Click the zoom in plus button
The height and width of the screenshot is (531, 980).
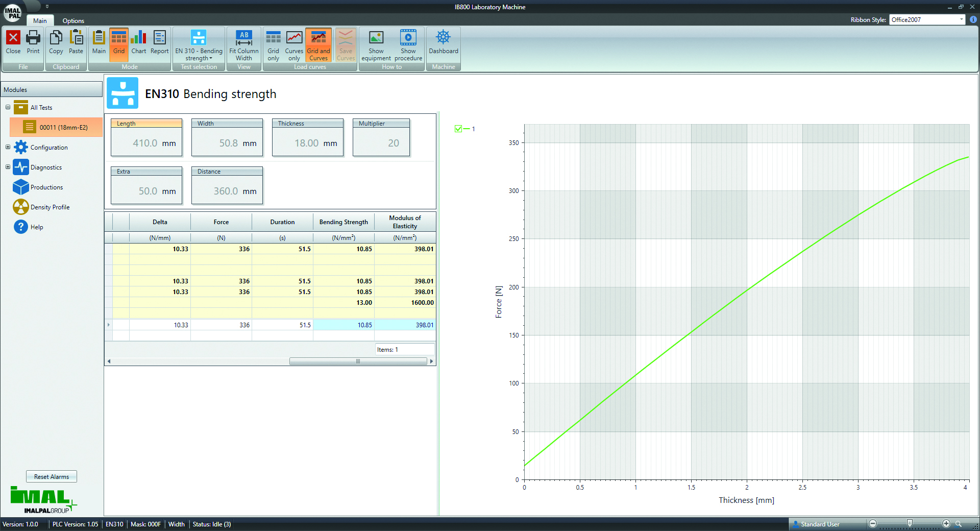946,524
